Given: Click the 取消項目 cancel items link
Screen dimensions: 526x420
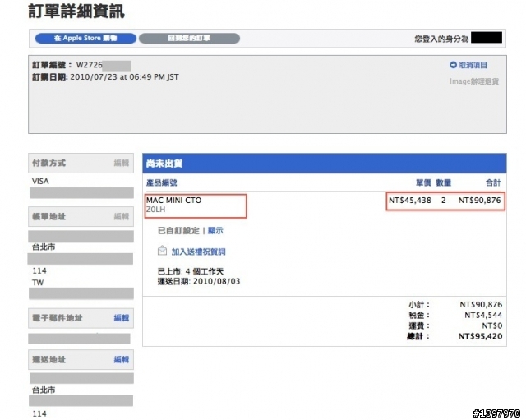Looking at the screenshot, I should (x=473, y=65).
